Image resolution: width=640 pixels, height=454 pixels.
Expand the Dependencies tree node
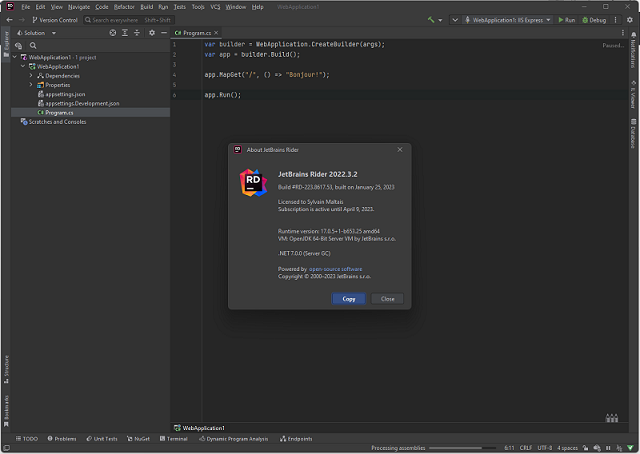pyautogui.click(x=30, y=76)
